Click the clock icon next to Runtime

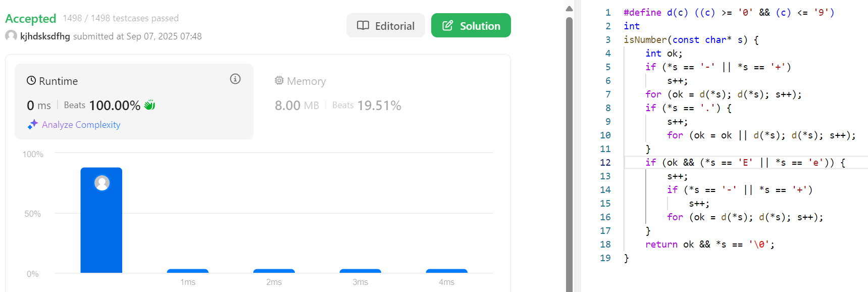pos(31,81)
